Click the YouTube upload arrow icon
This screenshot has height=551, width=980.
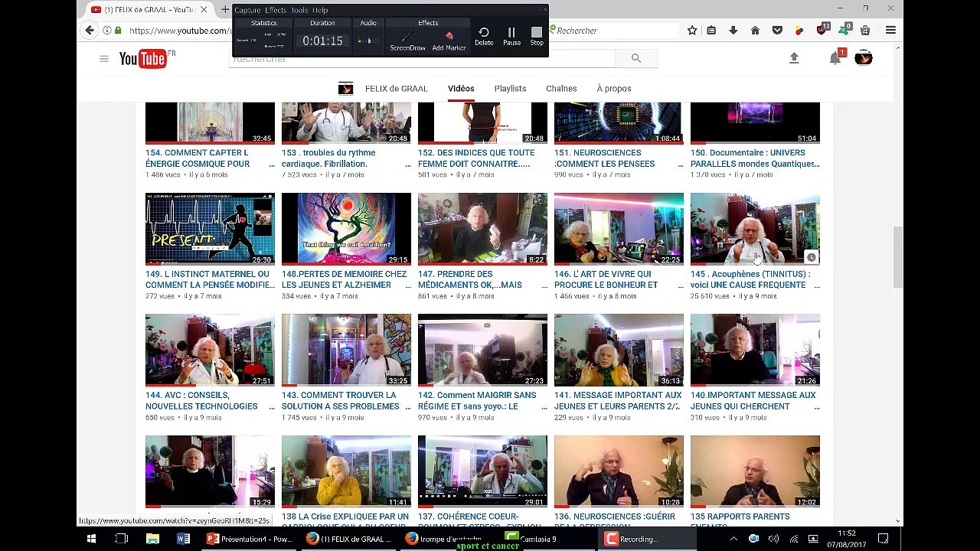point(794,58)
